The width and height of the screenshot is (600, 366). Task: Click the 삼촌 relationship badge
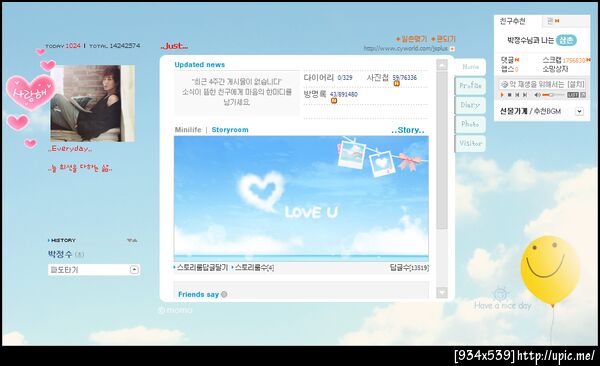pyautogui.click(x=566, y=40)
